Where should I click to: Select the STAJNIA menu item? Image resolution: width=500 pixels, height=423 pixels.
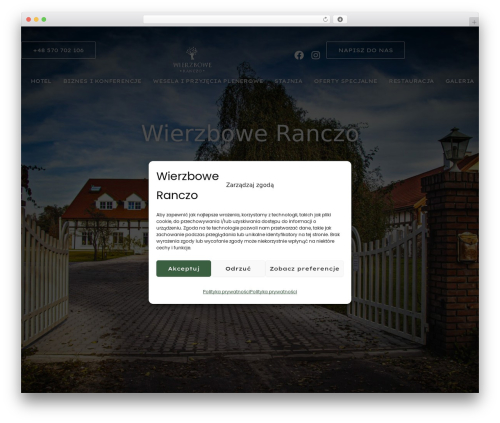coord(288,81)
